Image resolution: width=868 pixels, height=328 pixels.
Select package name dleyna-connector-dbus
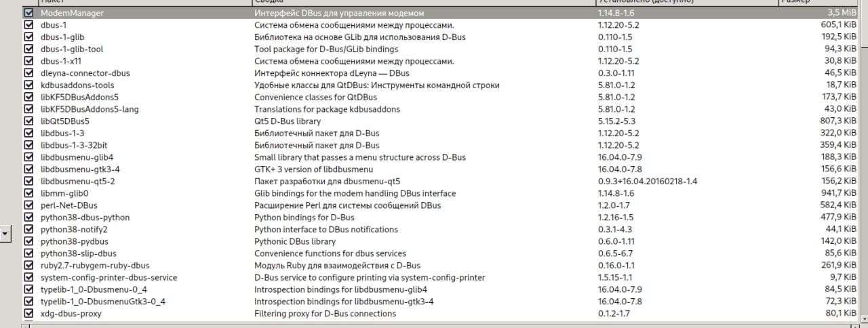(x=85, y=73)
